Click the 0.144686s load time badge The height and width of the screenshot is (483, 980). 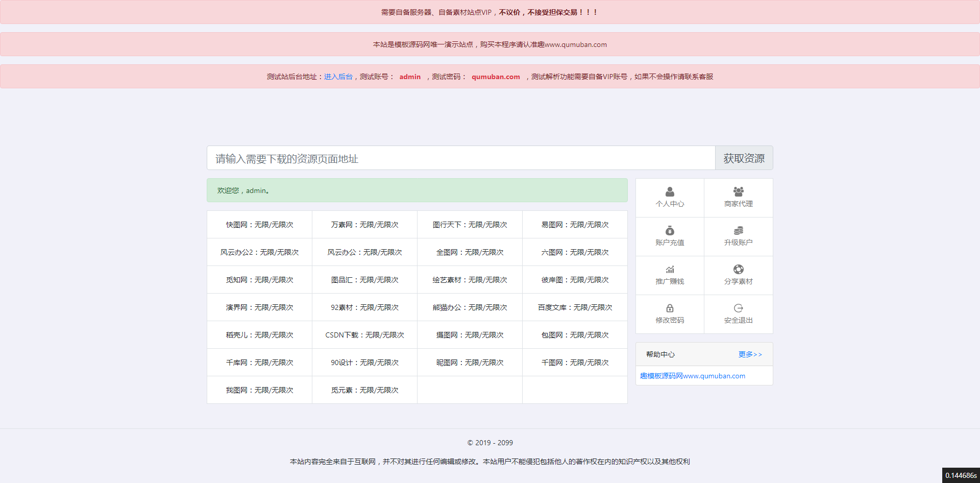[961, 475]
